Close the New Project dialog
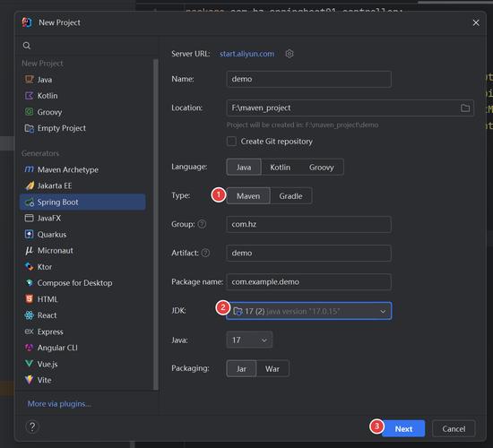 coord(476,22)
